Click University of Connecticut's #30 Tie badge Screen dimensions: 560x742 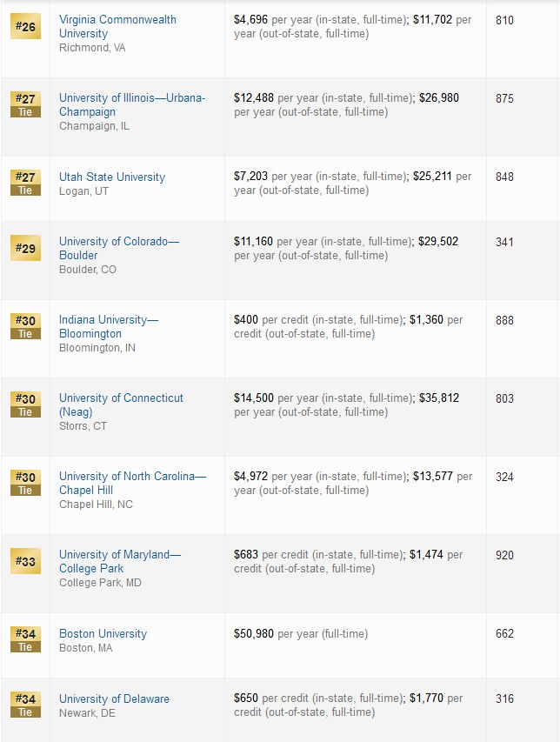pos(25,404)
